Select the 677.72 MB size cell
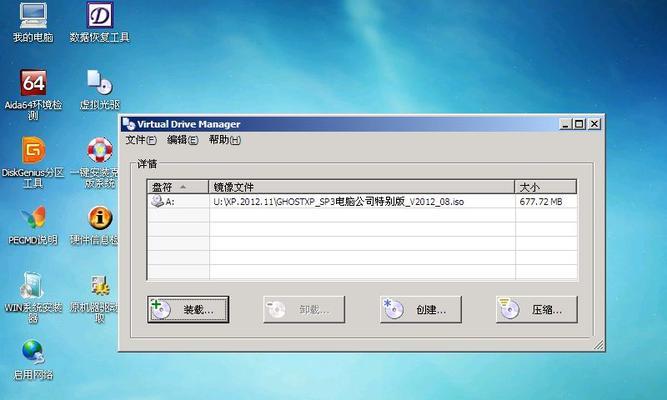 pyautogui.click(x=541, y=202)
